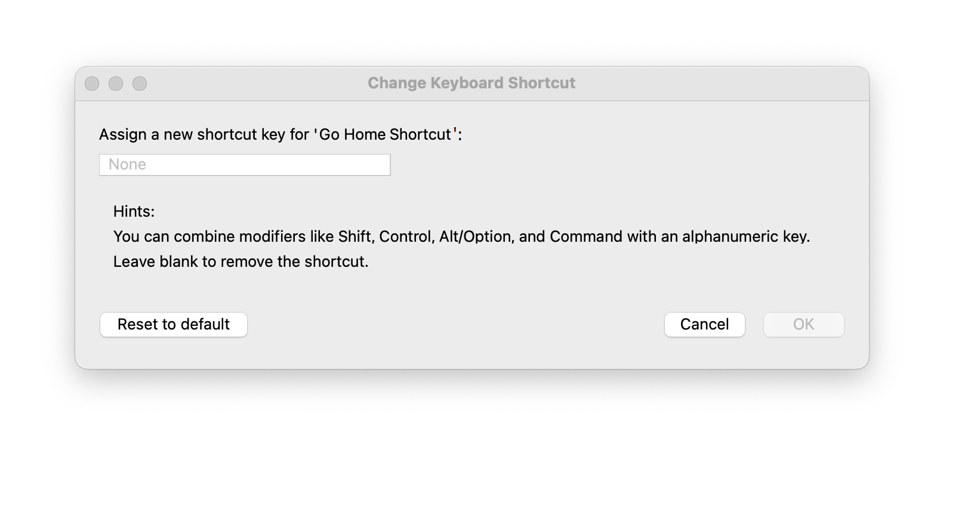
Task: Confirm the dialog with OK
Action: (803, 325)
